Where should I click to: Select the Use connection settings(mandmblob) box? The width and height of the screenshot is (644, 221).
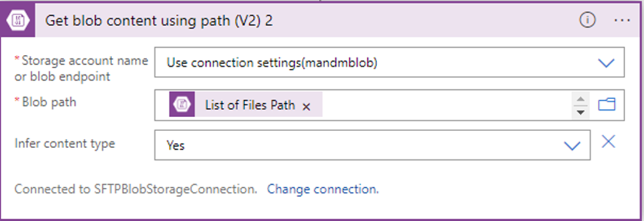389,62
